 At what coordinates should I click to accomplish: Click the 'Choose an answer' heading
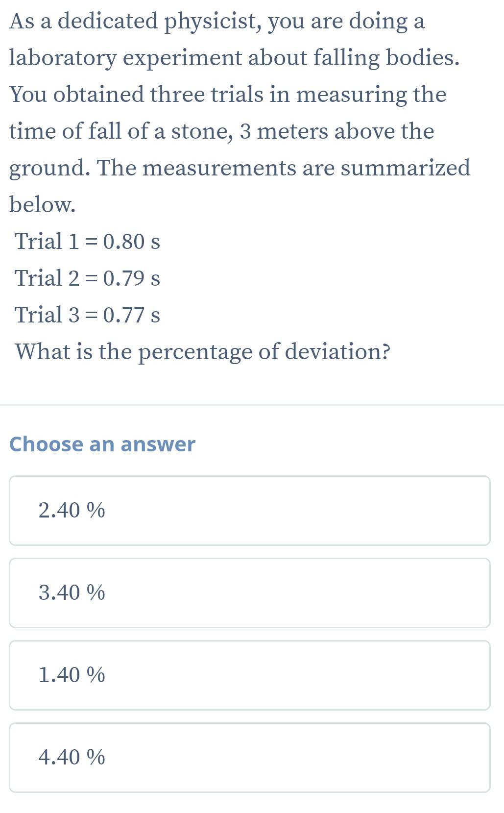pos(102,444)
